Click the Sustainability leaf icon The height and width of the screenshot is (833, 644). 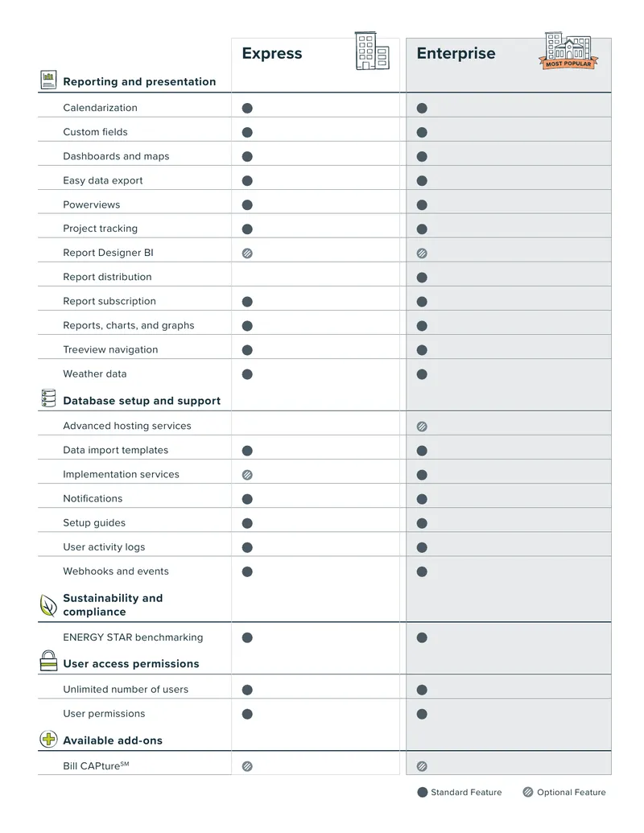(x=48, y=605)
